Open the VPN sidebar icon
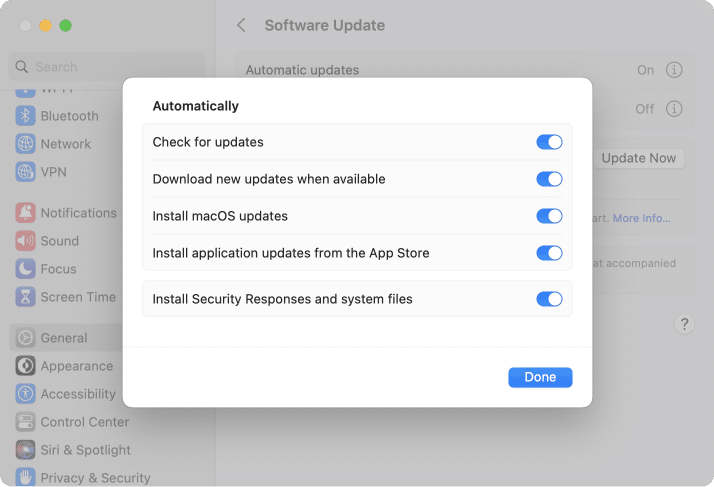 (26, 172)
